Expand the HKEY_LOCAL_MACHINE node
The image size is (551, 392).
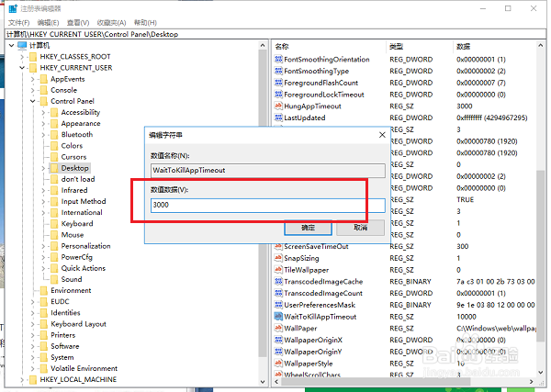click(22, 380)
